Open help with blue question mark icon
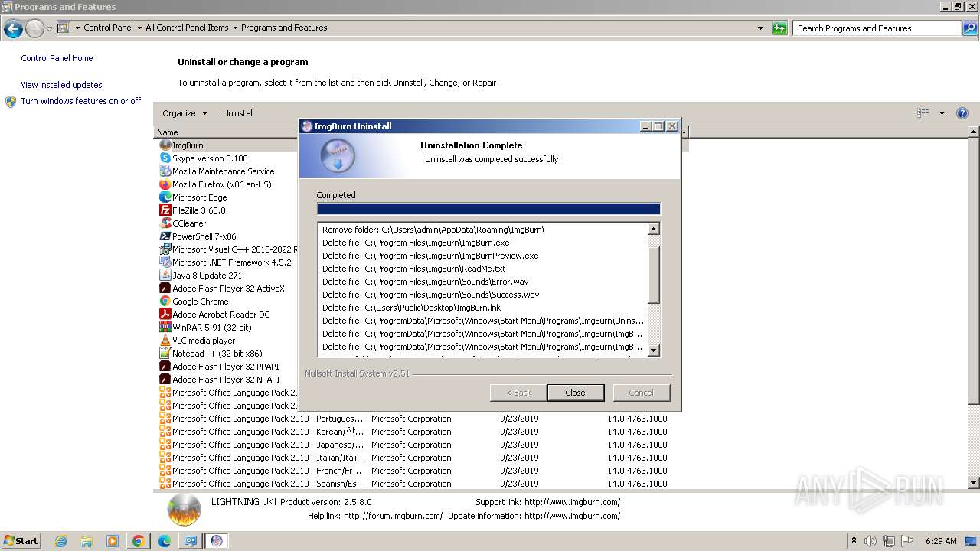 (x=962, y=113)
